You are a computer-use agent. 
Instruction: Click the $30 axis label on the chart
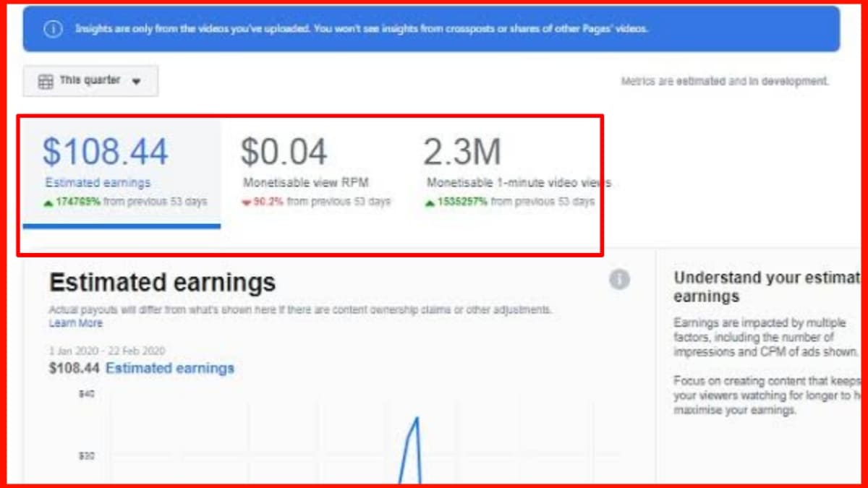(86, 456)
